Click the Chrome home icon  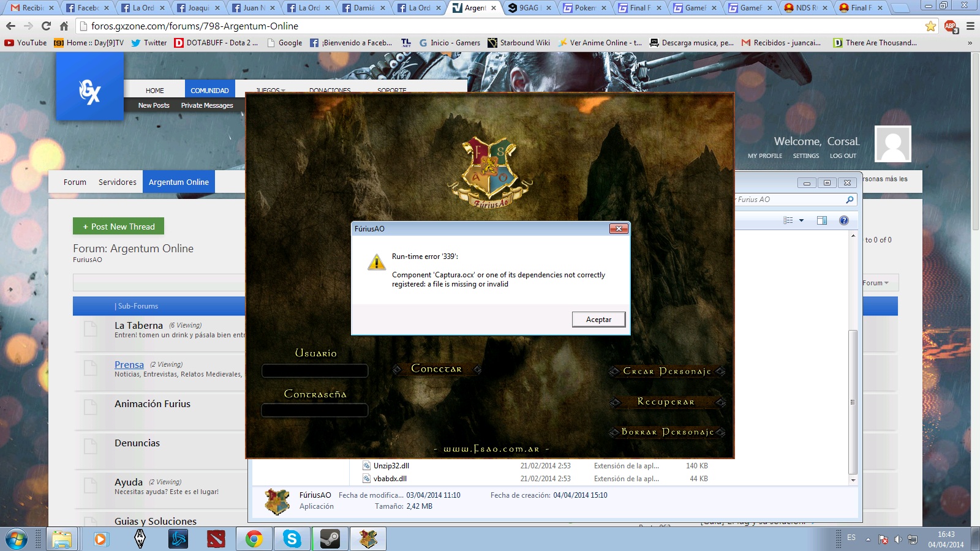tap(64, 26)
